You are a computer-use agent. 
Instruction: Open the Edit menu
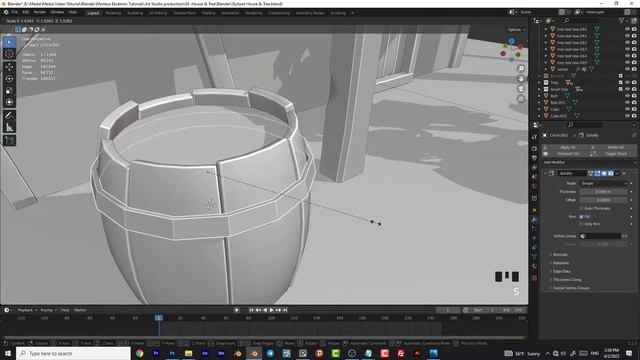coord(26,13)
